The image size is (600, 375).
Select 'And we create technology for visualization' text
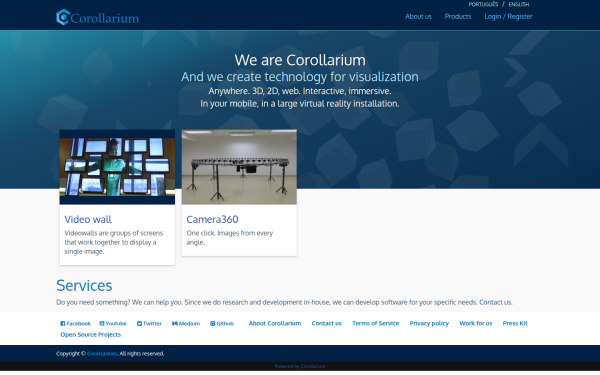[300, 77]
